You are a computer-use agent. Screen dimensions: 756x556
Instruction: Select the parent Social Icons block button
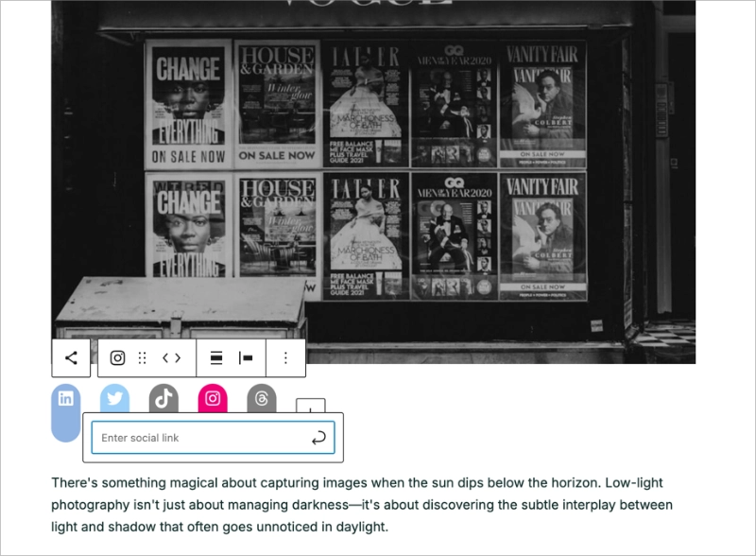(x=71, y=358)
